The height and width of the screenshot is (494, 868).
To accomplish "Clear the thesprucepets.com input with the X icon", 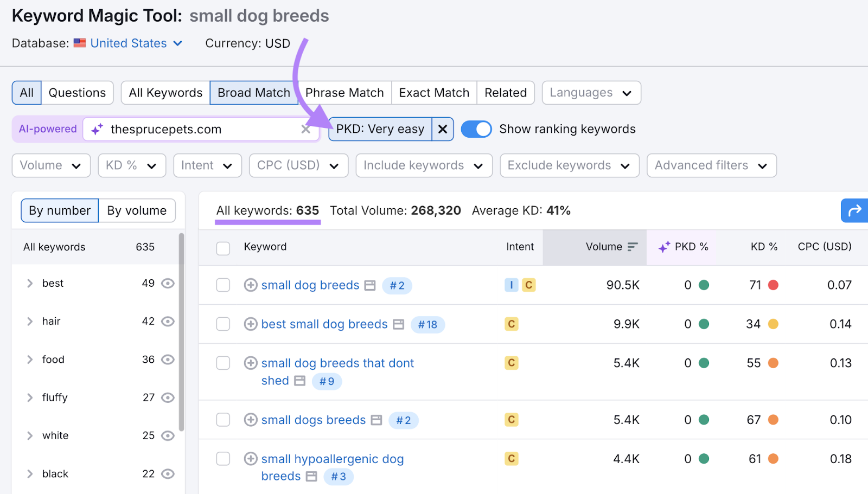I will (x=305, y=129).
